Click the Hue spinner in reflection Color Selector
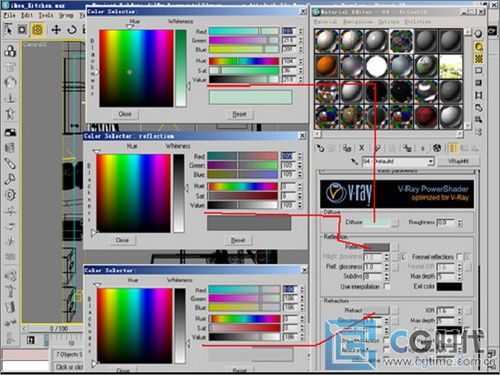 300,186
